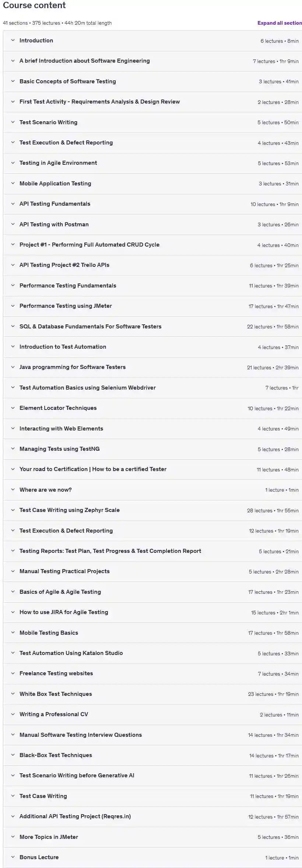Expand chevron beside Test Scenario Writing
This screenshot has height=868, width=302.
[13, 122]
